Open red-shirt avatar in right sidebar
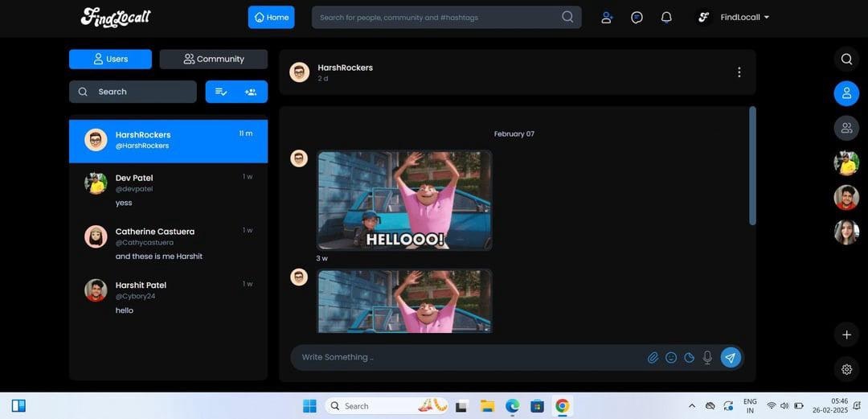868x419 pixels. [x=846, y=198]
